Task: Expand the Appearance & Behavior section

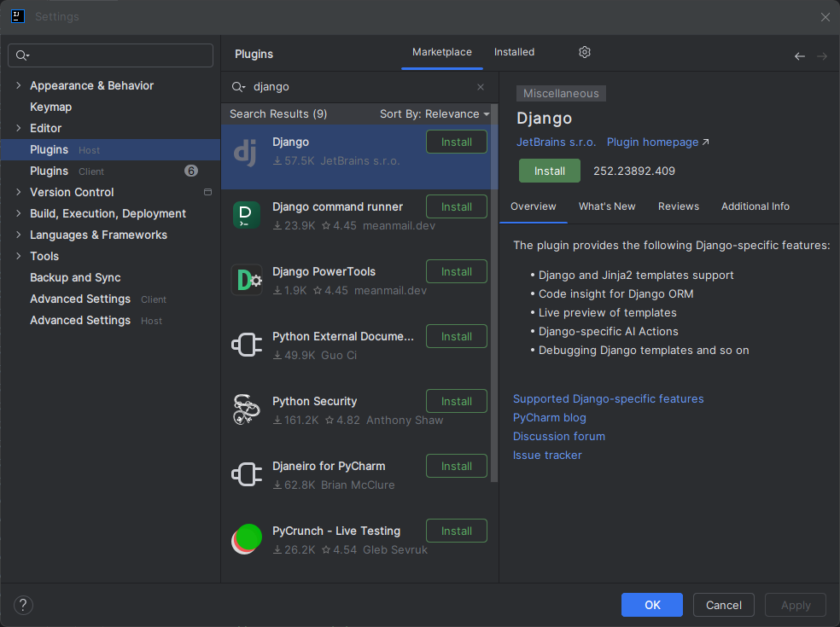Action: [x=19, y=85]
